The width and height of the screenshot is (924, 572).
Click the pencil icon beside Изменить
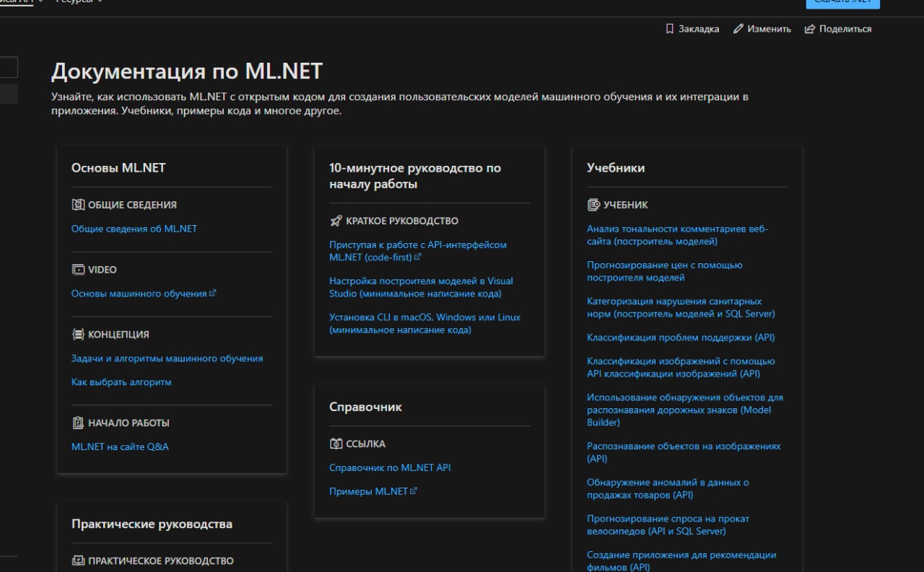[738, 29]
